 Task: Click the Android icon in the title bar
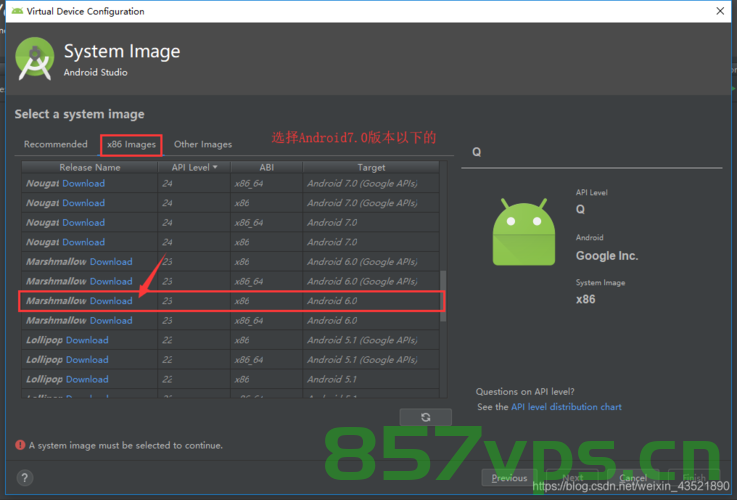[x=17, y=11]
